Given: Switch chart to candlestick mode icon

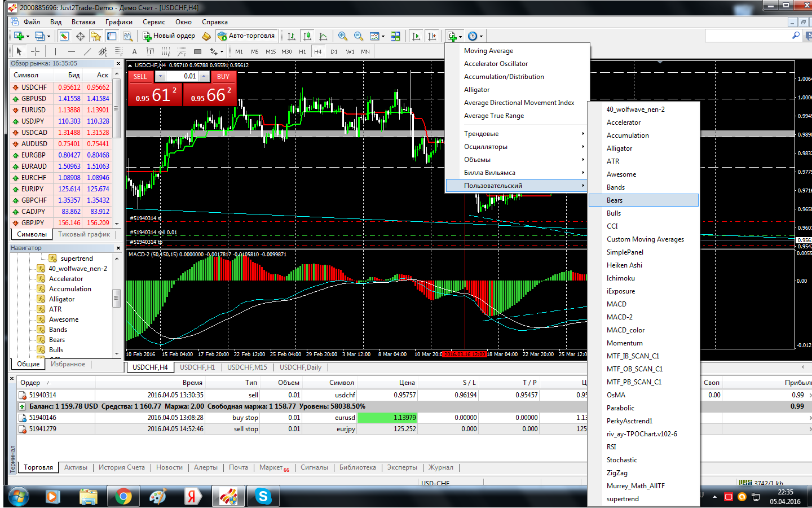Looking at the screenshot, I should pos(307,36).
